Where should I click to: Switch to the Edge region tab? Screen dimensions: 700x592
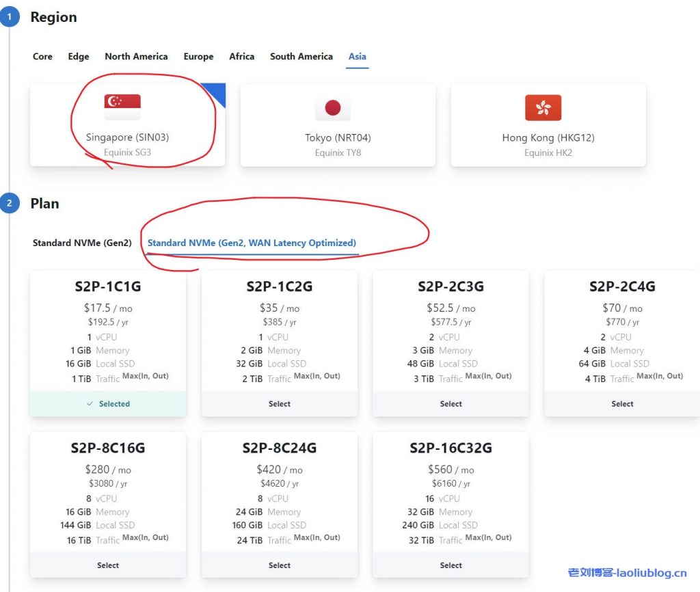click(78, 57)
